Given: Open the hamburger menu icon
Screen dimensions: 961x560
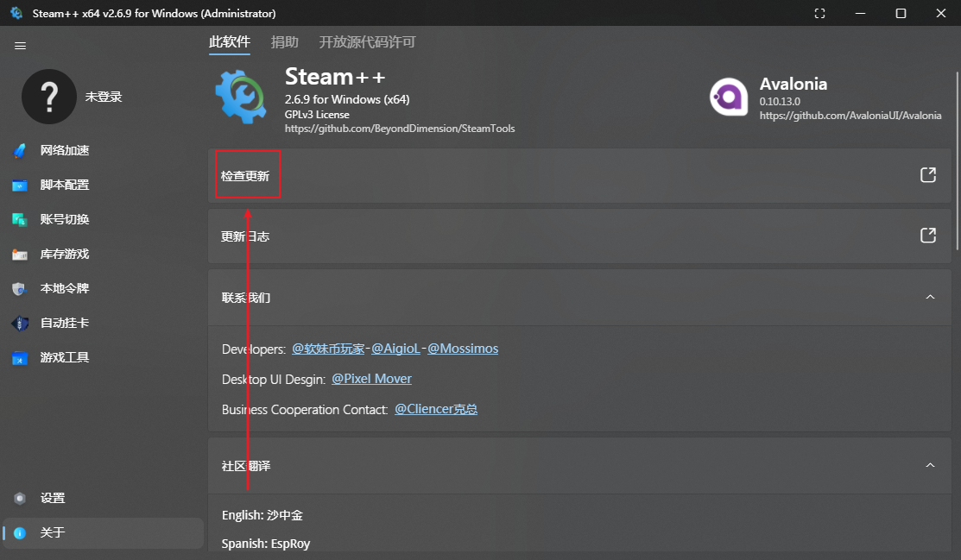Looking at the screenshot, I should [x=20, y=46].
